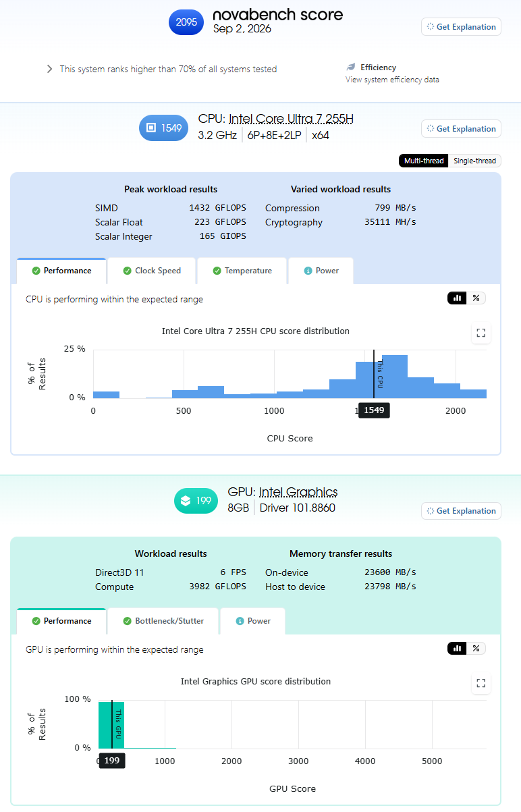521x812 pixels.
Task: Click the green check icon on Clock Speed tab
Action: coord(127,271)
